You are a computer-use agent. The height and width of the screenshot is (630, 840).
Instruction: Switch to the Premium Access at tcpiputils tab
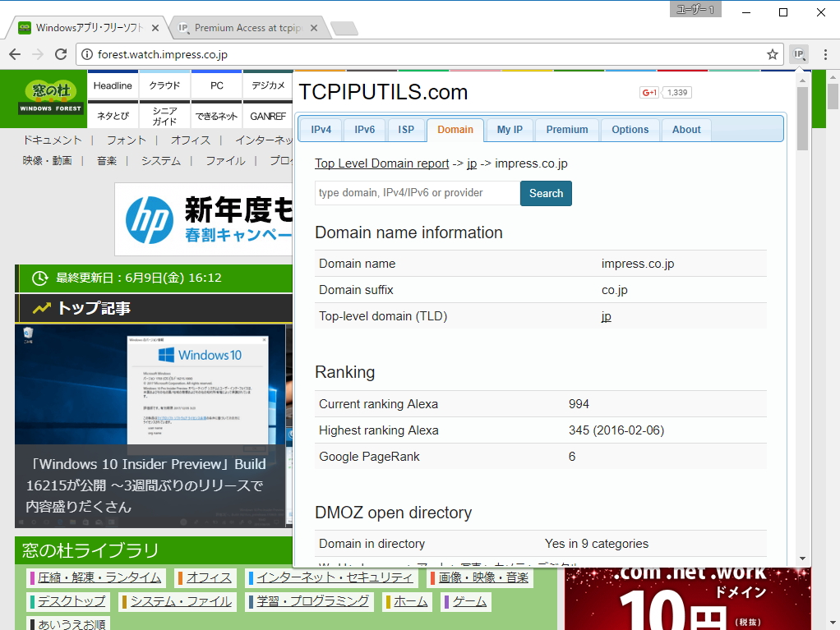[x=248, y=28]
